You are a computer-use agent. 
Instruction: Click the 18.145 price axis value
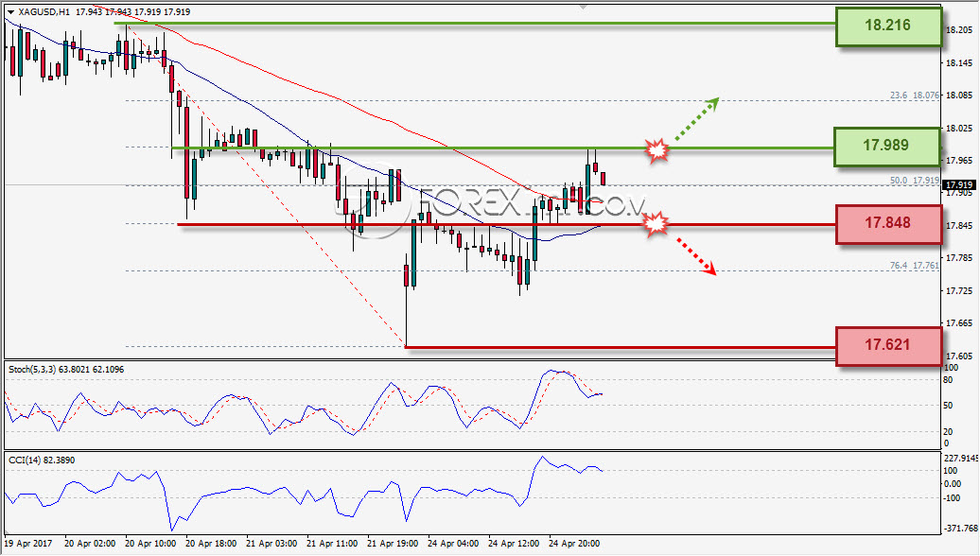[x=959, y=62]
